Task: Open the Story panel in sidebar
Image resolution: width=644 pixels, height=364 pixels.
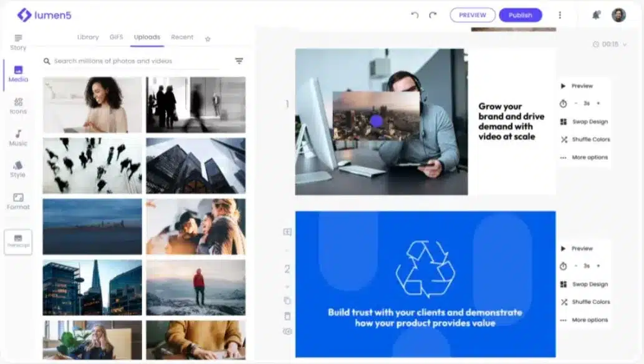Action: (x=18, y=43)
